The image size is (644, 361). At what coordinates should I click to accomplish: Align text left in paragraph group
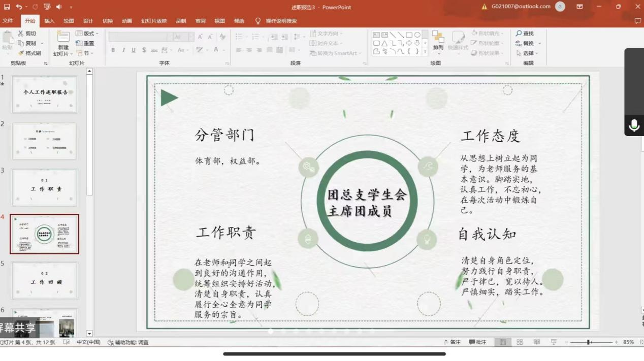pos(239,50)
